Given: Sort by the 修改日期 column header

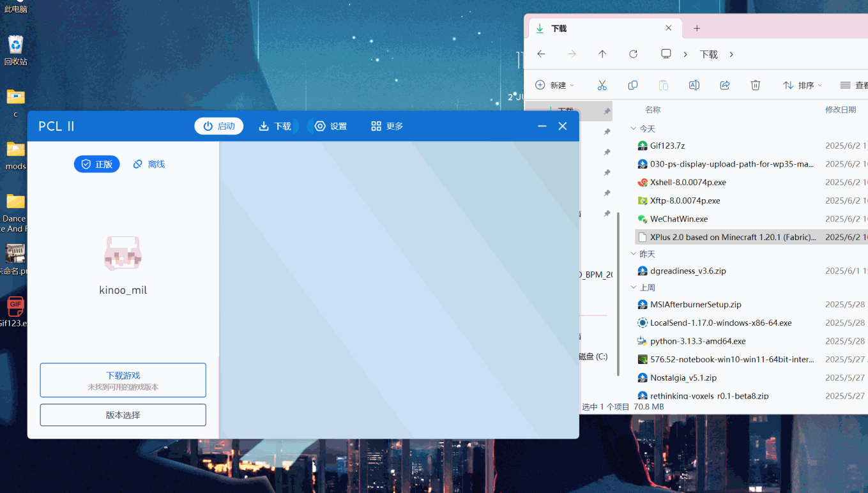Looking at the screenshot, I should point(841,110).
